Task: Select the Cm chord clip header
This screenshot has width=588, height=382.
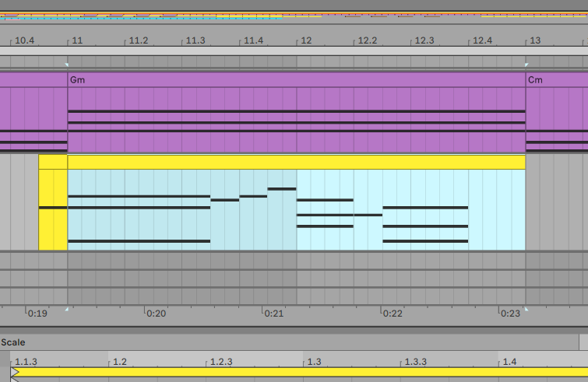Action: coord(557,79)
